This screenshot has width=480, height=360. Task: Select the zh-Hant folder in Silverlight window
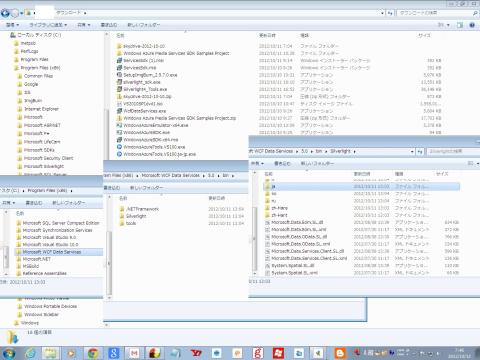[276, 215]
